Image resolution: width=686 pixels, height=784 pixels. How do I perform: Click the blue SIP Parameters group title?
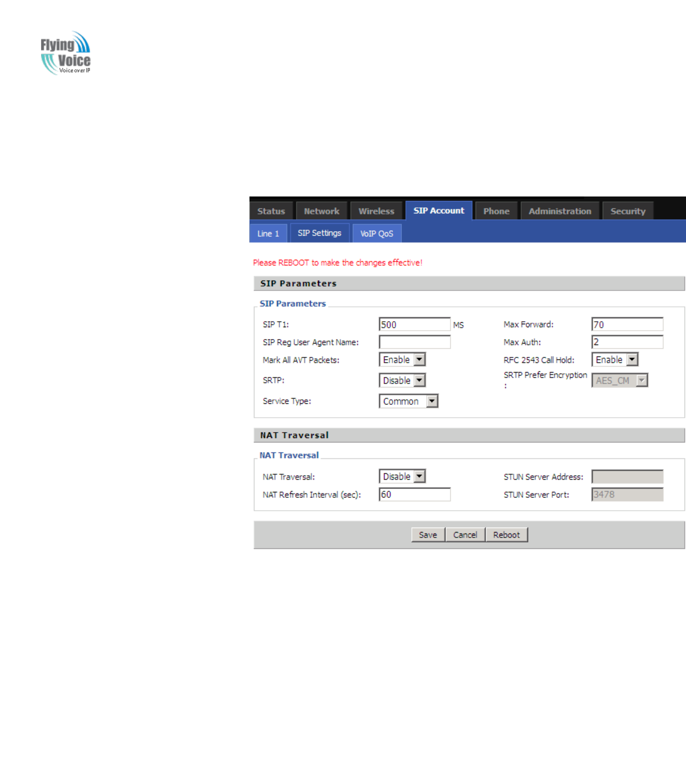(293, 303)
